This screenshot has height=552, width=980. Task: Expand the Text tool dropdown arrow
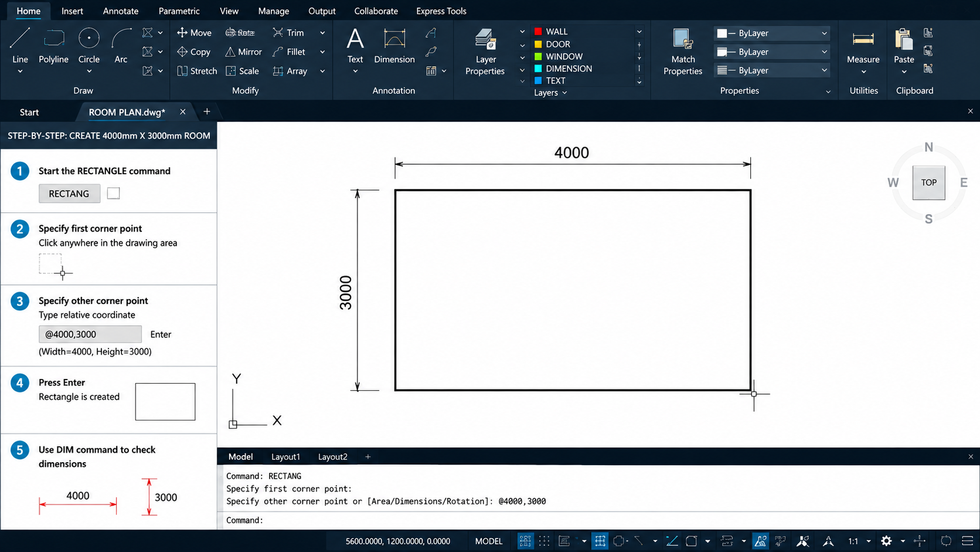(355, 72)
